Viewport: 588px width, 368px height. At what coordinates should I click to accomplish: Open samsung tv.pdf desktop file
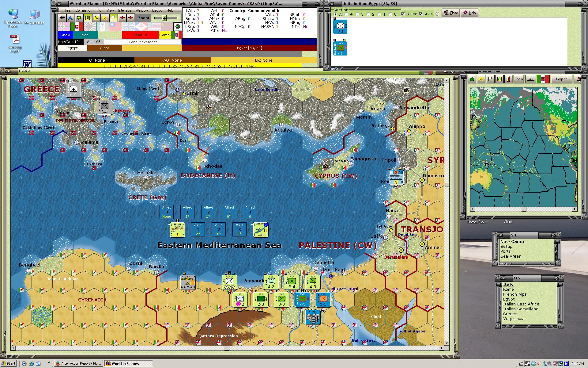[15, 44]
